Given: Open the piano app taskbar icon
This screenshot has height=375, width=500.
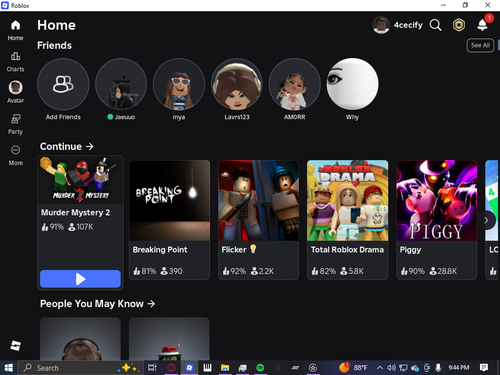Looking at the screenshot, I should tap(207, 368).
